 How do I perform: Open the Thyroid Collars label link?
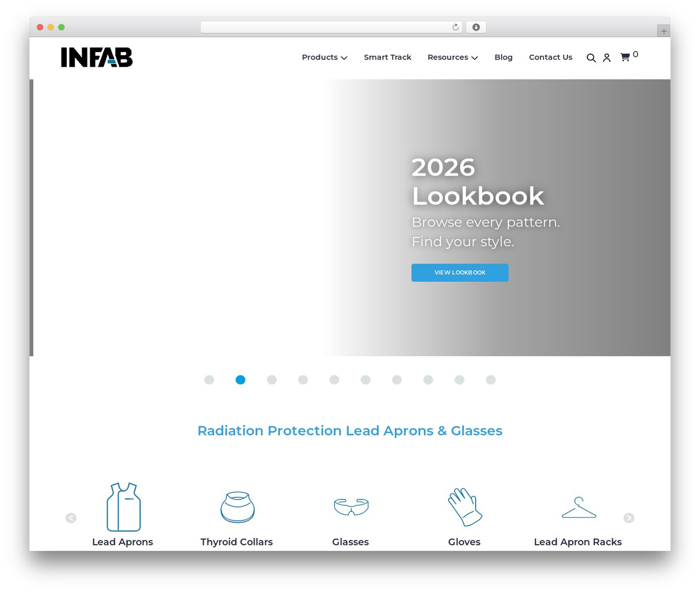(x=237, y=542)
